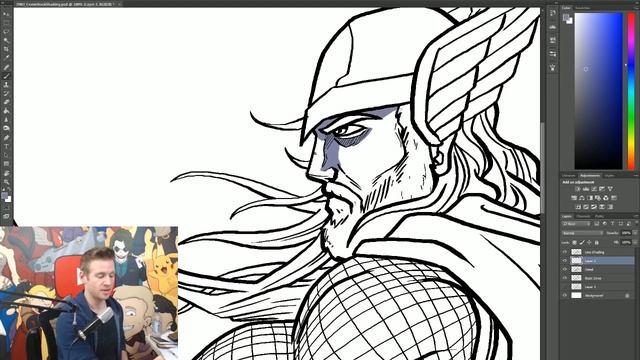640x360 pixels.
Task: Select the Lasso tool
Action: coord(7,31)
